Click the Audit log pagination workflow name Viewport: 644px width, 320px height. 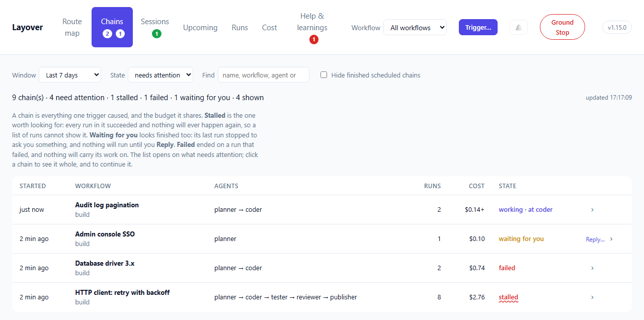[x=107, y=205]
